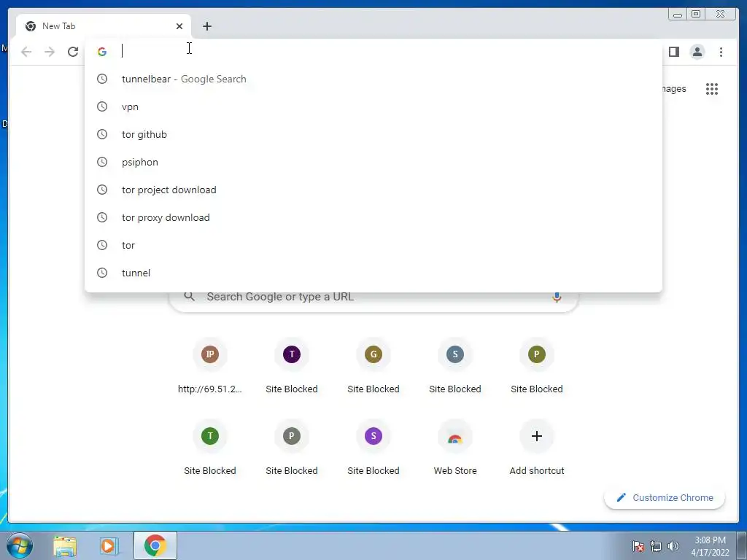Click the Google G icon in address bar
747x560 pixels.
click(x=102, y=52)
